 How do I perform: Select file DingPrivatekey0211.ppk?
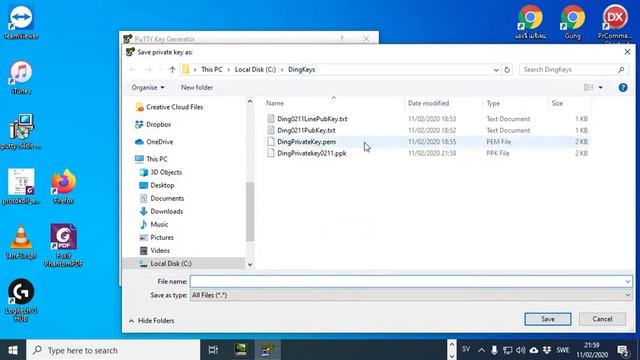point(311,153)
